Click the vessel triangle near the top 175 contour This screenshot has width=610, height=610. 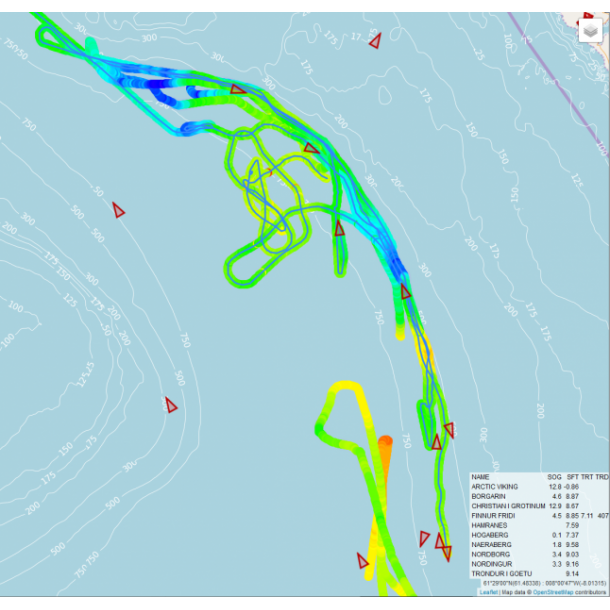pyautogui.click(x=374, y=41)
